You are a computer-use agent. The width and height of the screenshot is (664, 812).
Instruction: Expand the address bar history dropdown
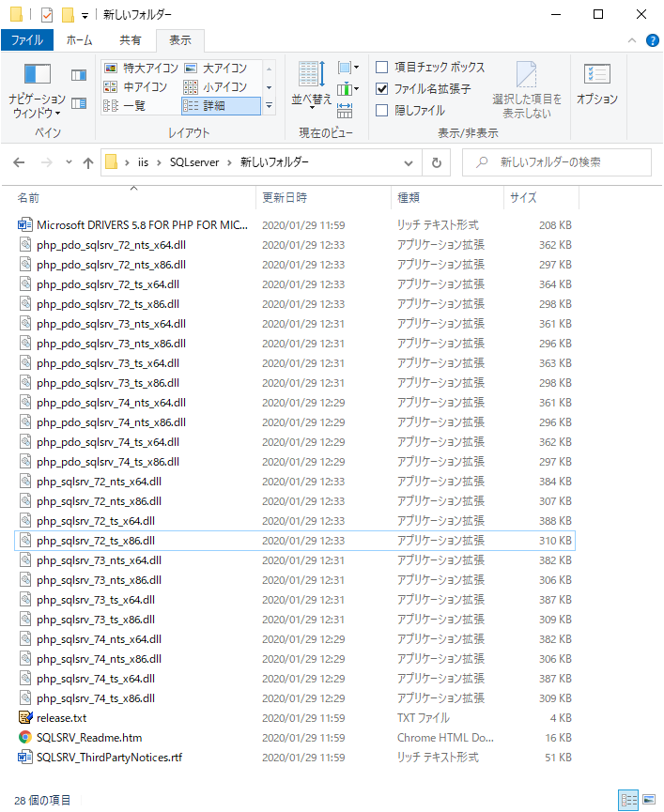(409, 163)
